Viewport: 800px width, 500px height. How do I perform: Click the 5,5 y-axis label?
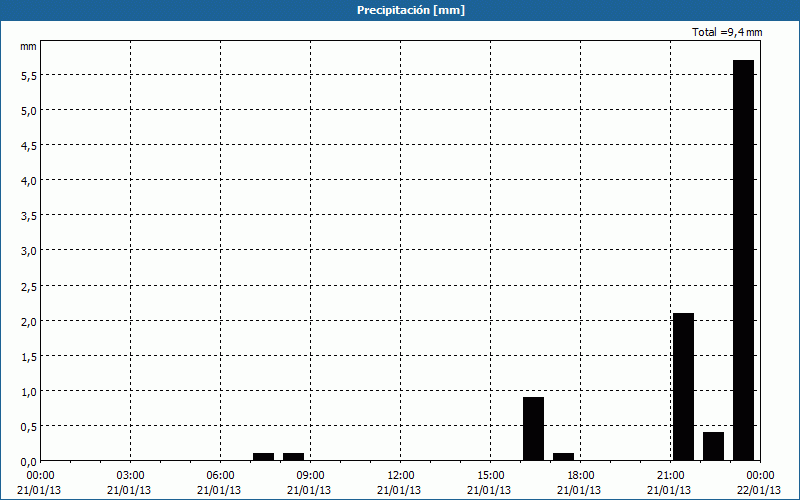click(28, 76)
